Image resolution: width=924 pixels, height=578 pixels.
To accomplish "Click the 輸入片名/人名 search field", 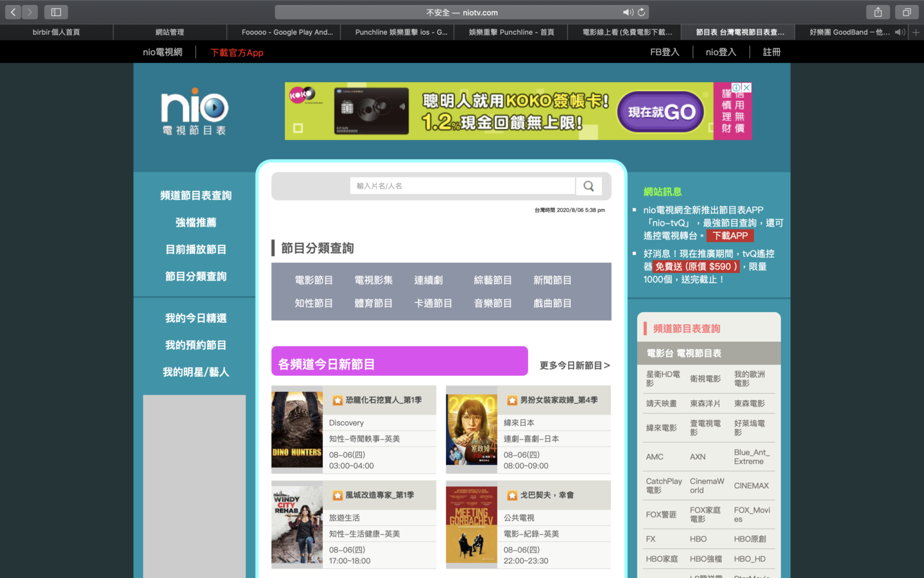I will [x=462, y=186].
